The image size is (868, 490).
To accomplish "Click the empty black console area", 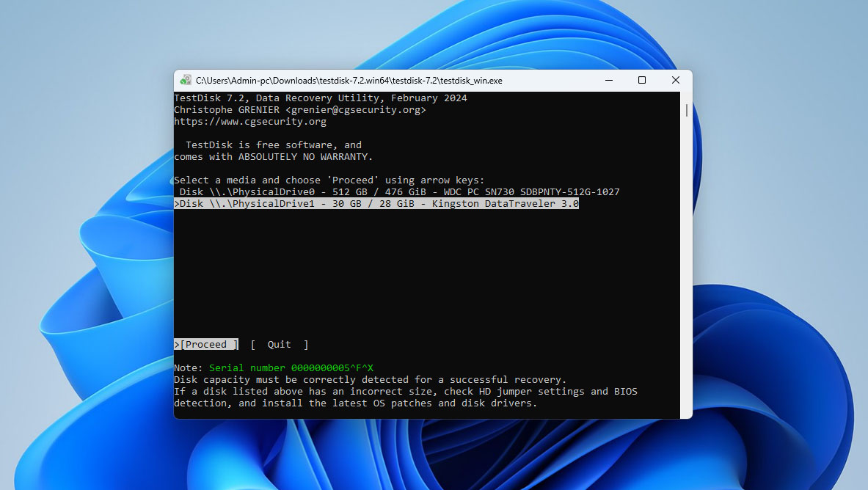I will (x=426, y=279).
